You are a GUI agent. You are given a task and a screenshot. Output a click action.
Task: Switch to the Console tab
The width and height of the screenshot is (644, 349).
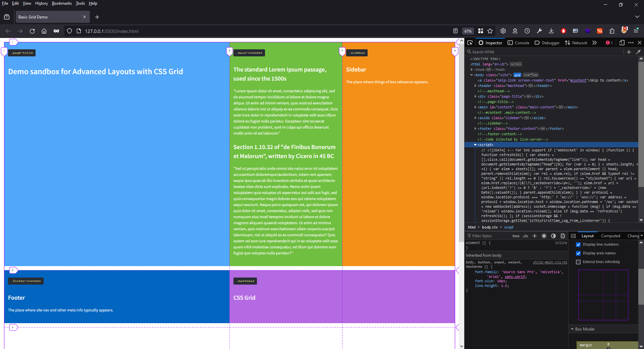[519, 43]
